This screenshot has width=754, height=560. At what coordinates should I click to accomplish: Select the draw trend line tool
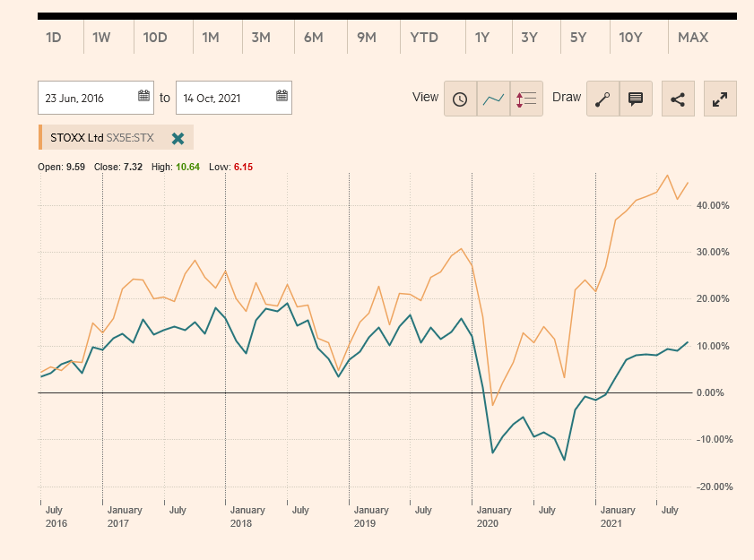(602, 99)
